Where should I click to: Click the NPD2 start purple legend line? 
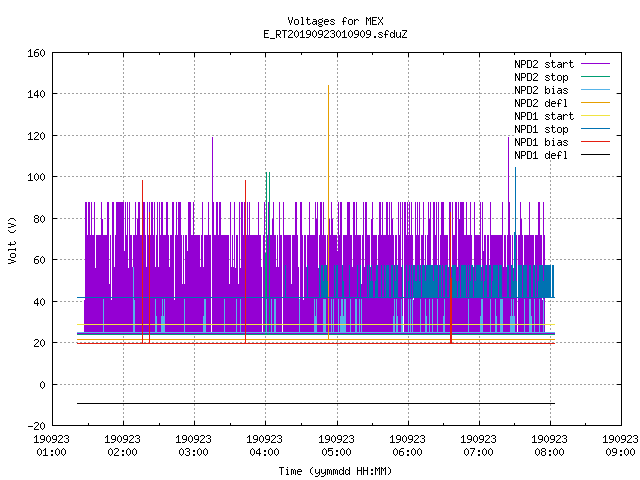pyautogui.click(x=595, y=64)
